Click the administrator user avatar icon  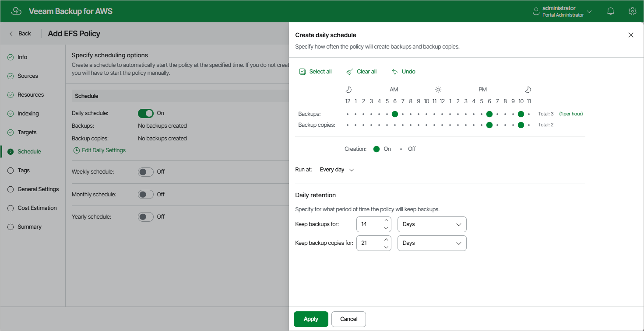click(x=536, y=12)
